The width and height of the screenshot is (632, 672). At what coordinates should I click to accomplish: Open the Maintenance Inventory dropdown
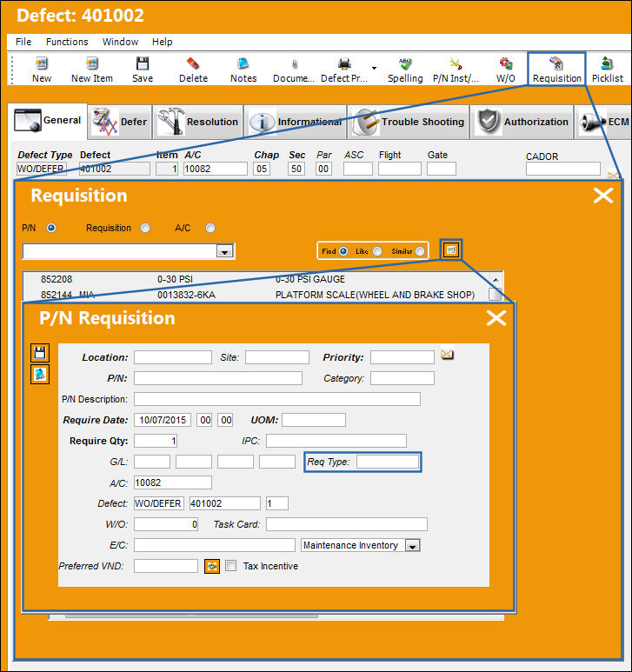pos(412,546)
